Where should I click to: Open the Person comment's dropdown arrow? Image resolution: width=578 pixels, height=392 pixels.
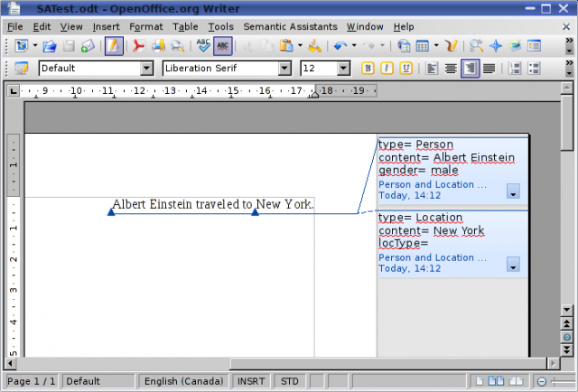coord(513,191)
